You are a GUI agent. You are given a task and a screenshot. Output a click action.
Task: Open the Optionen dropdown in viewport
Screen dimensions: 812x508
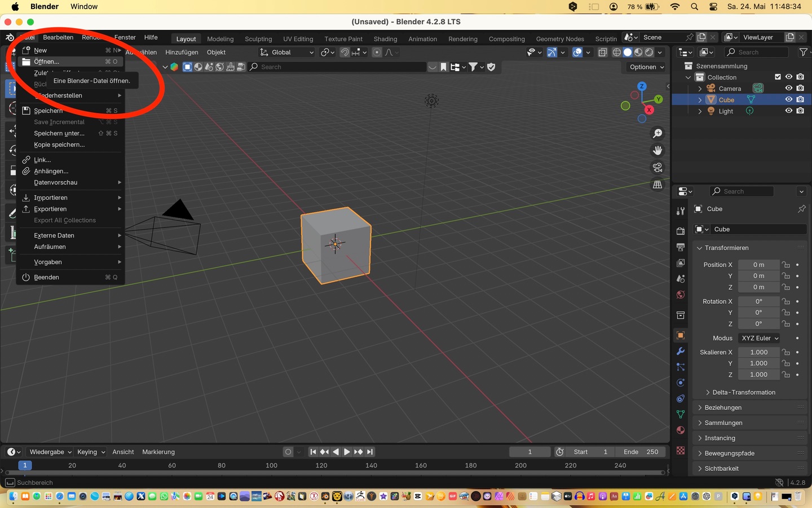646,67
